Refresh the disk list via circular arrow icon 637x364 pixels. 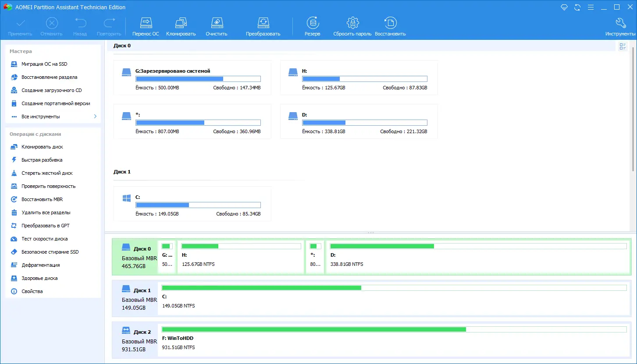(577, 7)
